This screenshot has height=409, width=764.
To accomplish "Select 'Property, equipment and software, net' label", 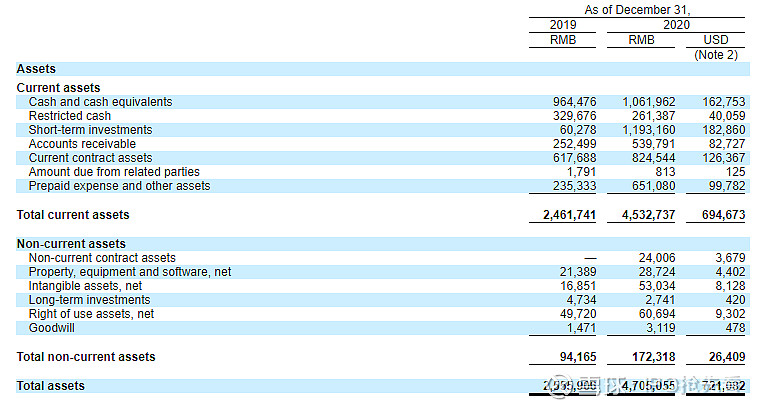I will click(x=130, y=272).
